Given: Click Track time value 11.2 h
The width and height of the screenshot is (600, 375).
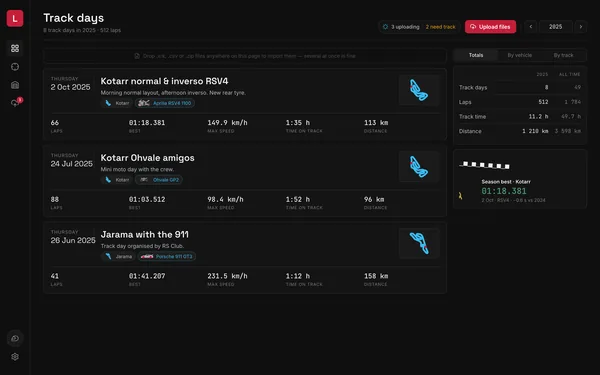Looking at the screenshot, I should click(x=538, y=116).
